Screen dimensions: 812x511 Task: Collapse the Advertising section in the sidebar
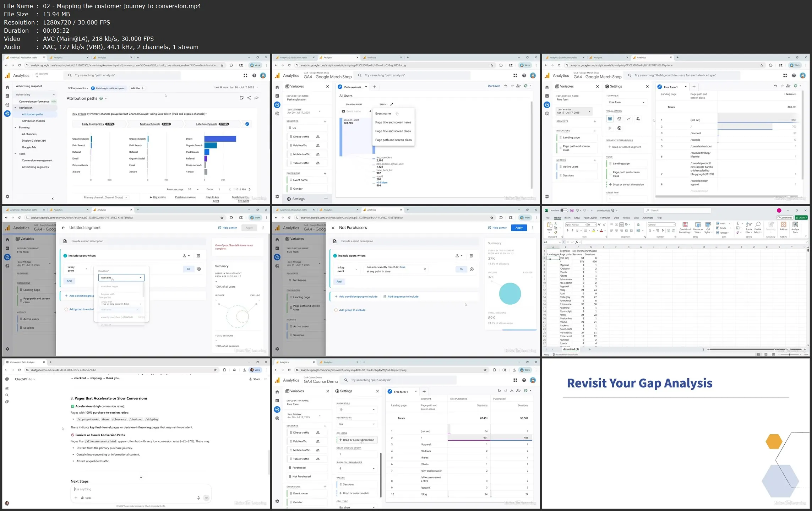tap(54, 94)
